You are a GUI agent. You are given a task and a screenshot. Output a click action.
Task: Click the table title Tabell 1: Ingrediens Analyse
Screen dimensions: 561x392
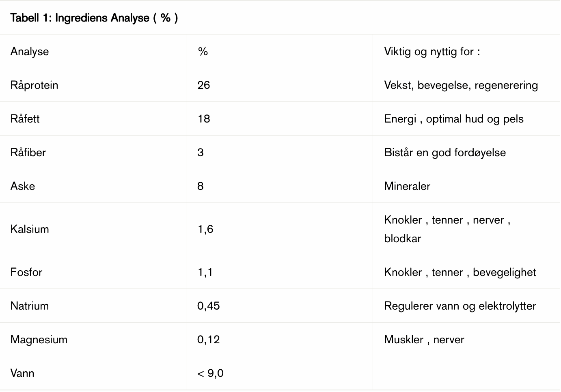(94, 18)
